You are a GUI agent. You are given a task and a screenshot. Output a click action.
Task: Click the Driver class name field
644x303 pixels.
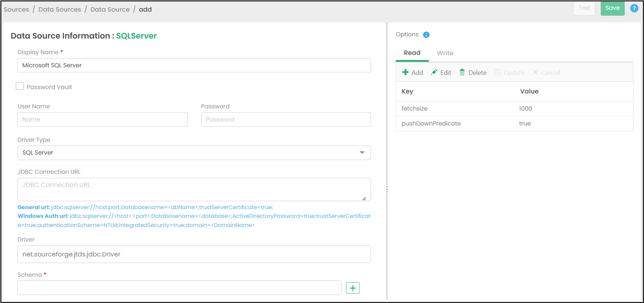coord(194,254)
